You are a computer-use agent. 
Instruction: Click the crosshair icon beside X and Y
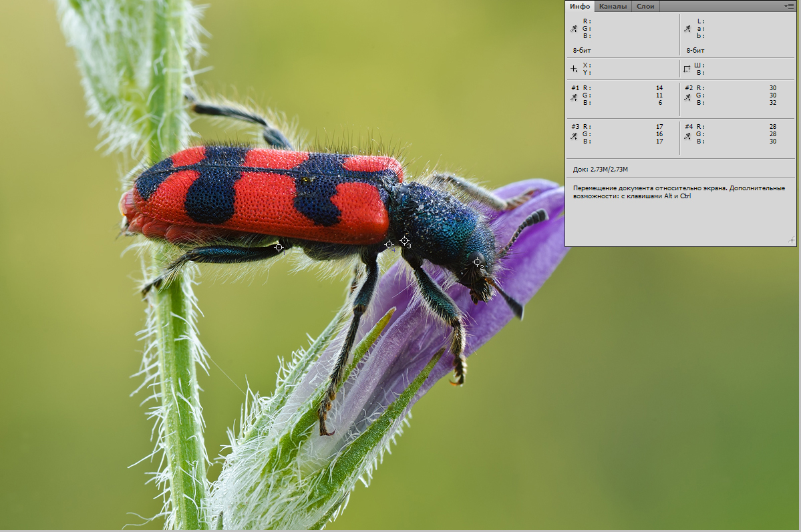pos(573,68)
